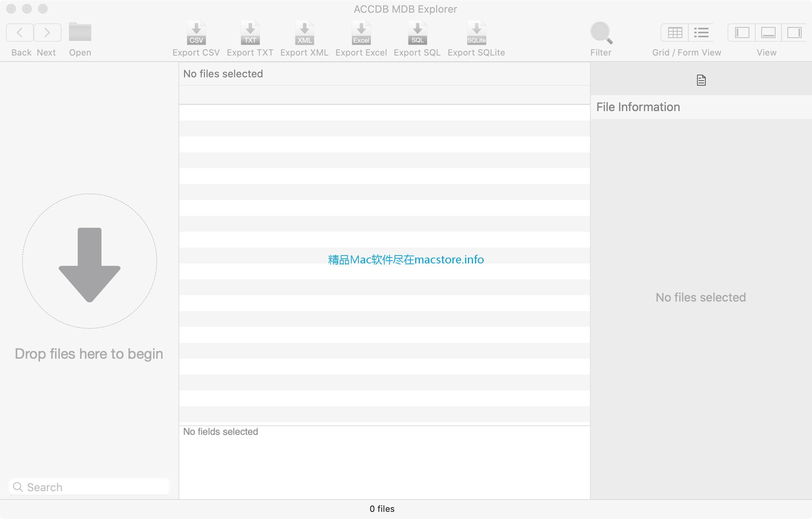812x519 pixels.
Task: Export data with the SQLite icon
Action: pyautogui.click(x=477, y=33)
